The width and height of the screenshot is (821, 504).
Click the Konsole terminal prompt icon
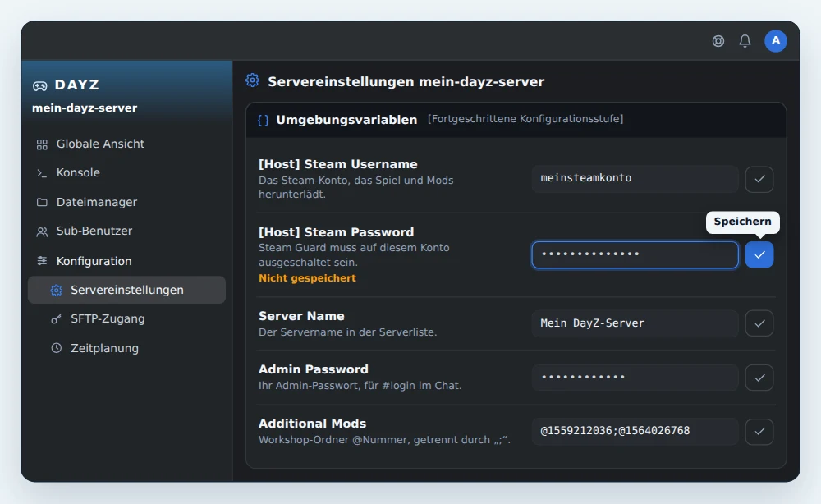[42, 173]
